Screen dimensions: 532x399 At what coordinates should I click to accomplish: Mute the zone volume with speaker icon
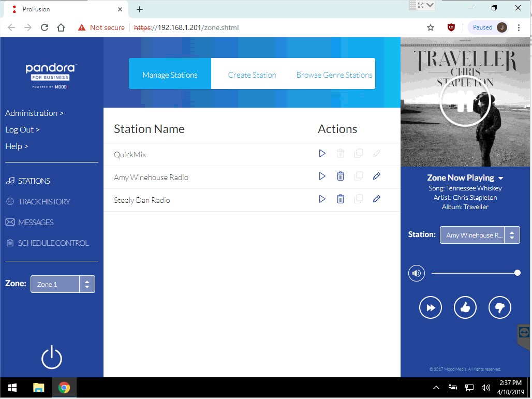(417, 273)
